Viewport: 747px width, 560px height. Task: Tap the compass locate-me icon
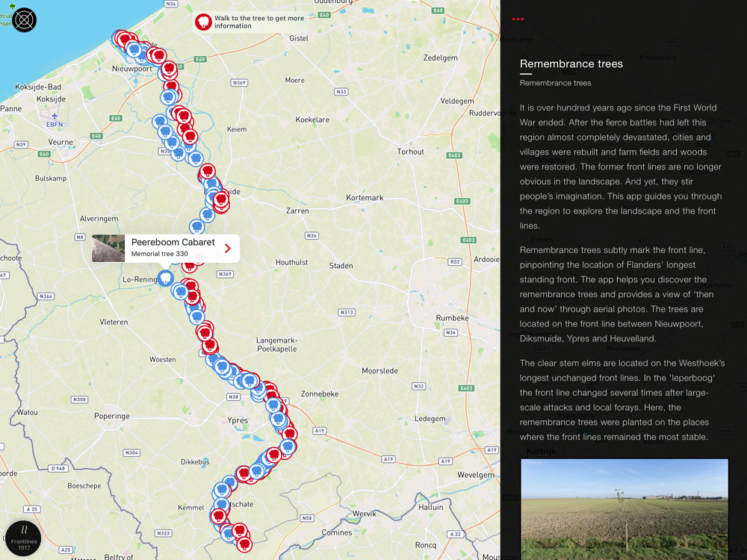pyautogui.click(x=24, y=20)
